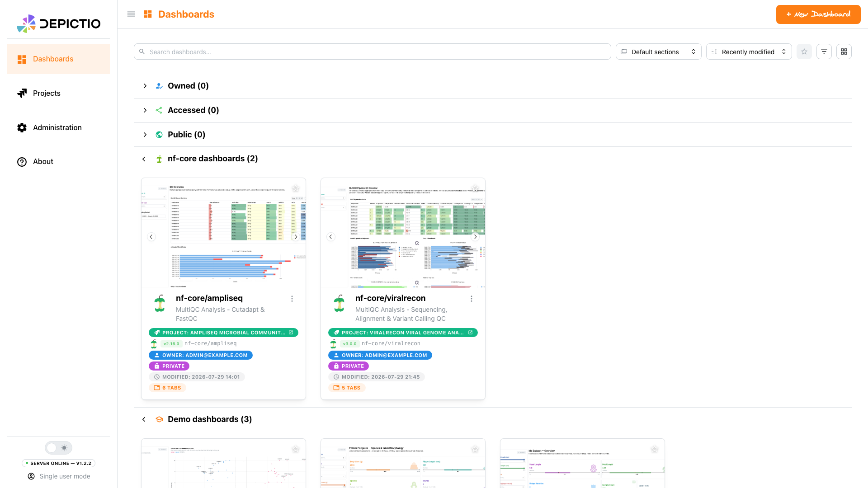This screenshot has height=488, width=868.
Task: Open Viralrecon project external link icon
Action: pyautogui.click(x=471, y=333)
